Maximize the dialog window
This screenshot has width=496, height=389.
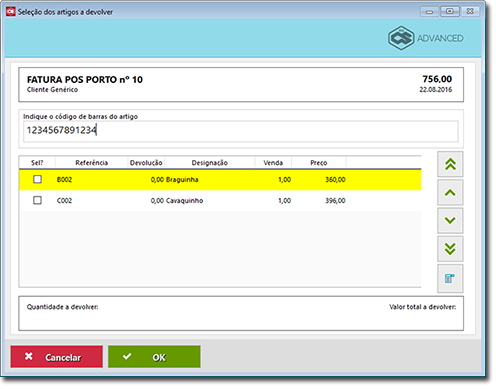[450, 12]
